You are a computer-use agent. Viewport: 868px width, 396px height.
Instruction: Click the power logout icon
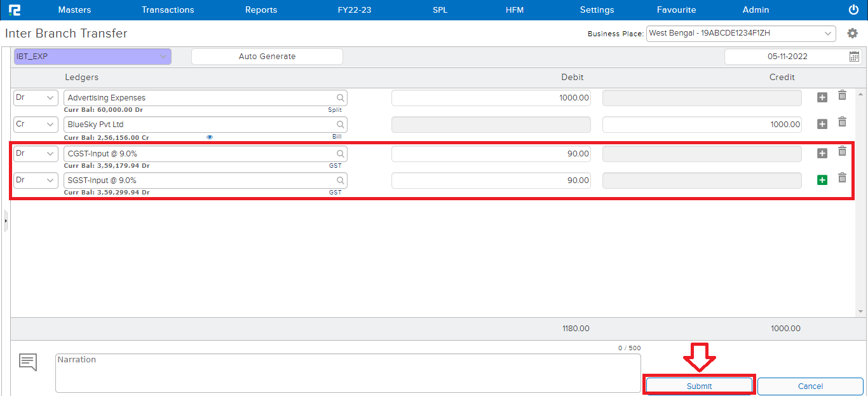coord(853,10)
